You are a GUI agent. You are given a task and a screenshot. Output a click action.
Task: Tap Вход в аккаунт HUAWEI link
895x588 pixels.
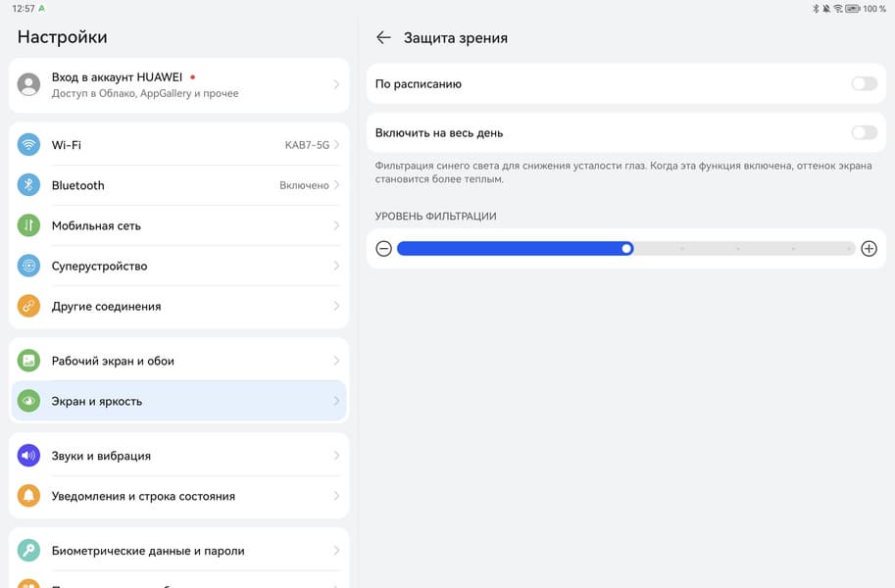tap(117, 76)
